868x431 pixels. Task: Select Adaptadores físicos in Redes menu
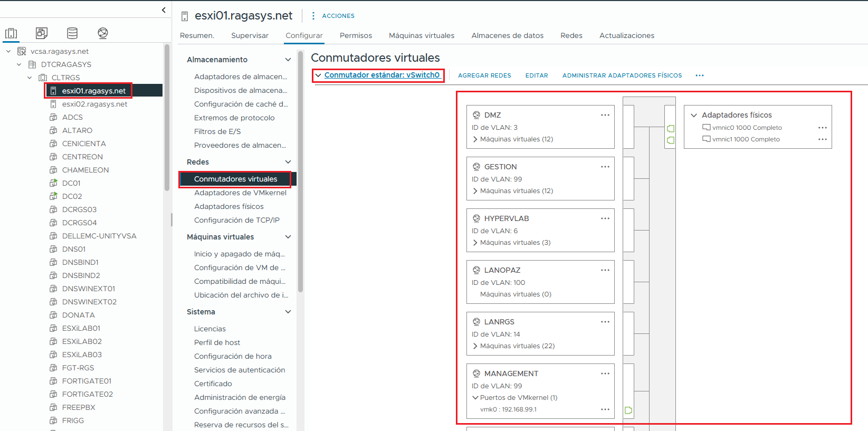[x=228, y=206]
